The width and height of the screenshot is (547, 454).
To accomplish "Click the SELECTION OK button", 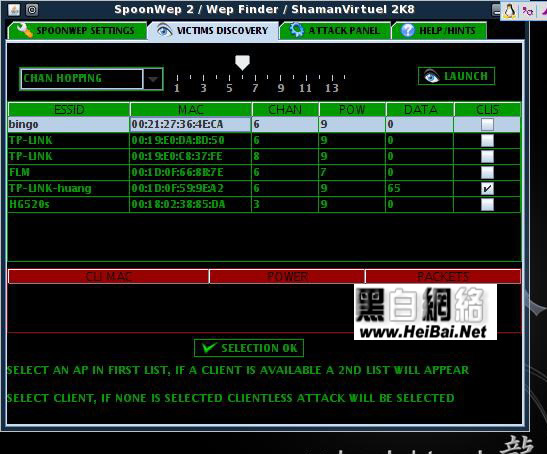I will [249, 348].
